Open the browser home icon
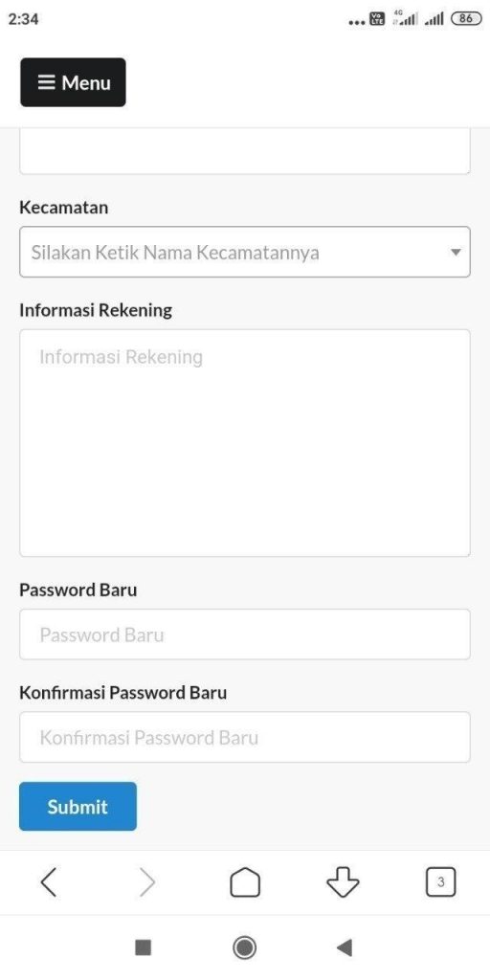 245,882
